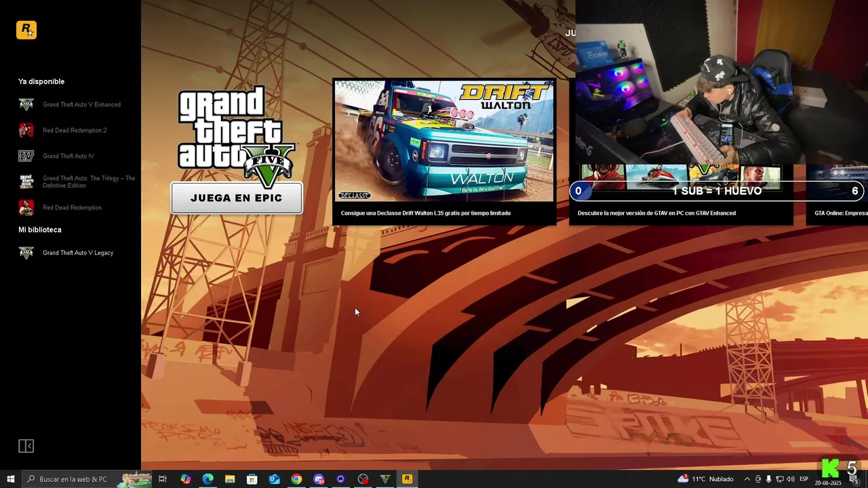The height and width of the screenshot is (488, 868).
Task: Open Red Dead Redemption page
Action: pos(72,207)
